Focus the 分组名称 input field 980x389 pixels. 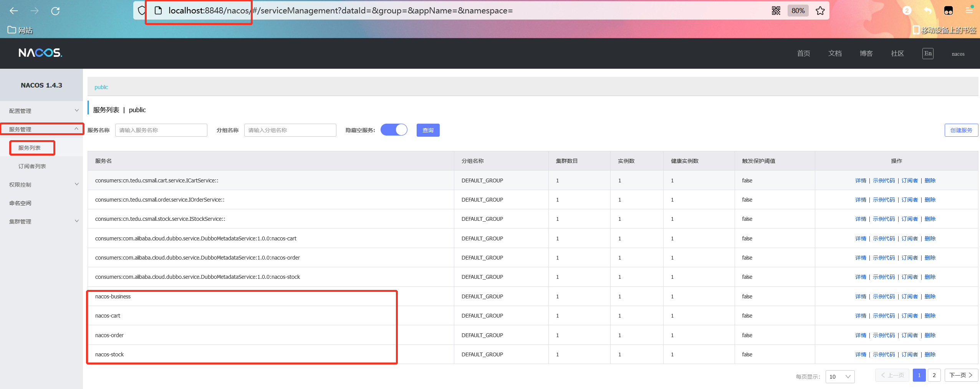[x=290, y=130]
